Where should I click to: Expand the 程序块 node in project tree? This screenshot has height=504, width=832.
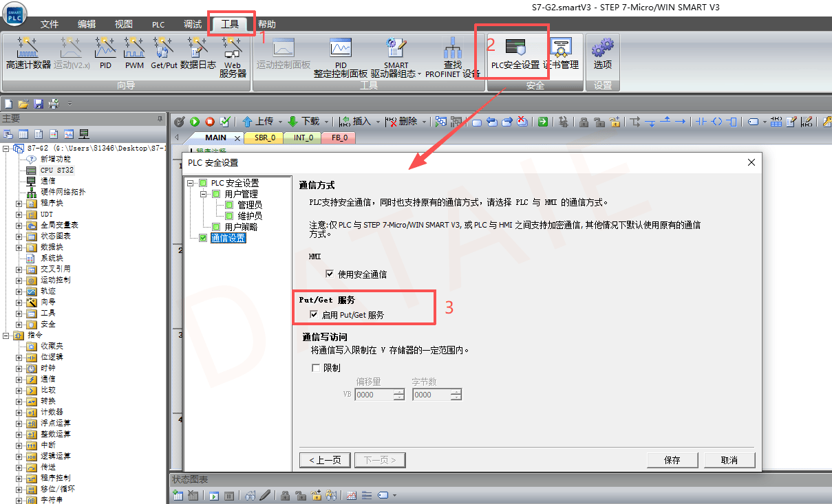tap(19, 203)
